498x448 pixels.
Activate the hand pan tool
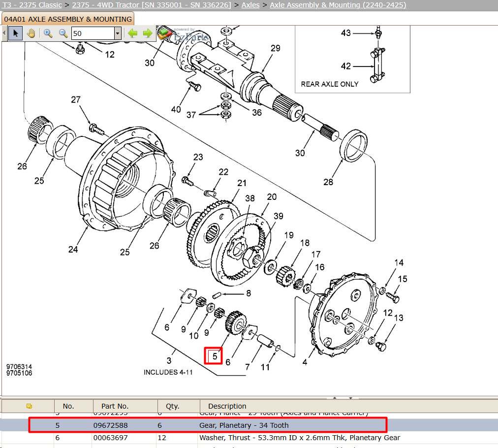pos(31,33)
